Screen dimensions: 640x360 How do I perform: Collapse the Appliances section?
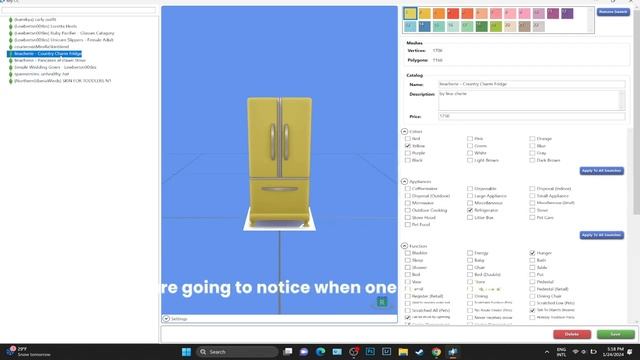[x=404, y=181]
